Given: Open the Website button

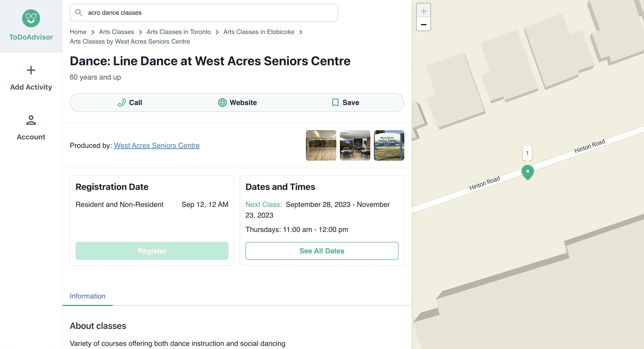Looking at the screenshot, I should [237, 103].
